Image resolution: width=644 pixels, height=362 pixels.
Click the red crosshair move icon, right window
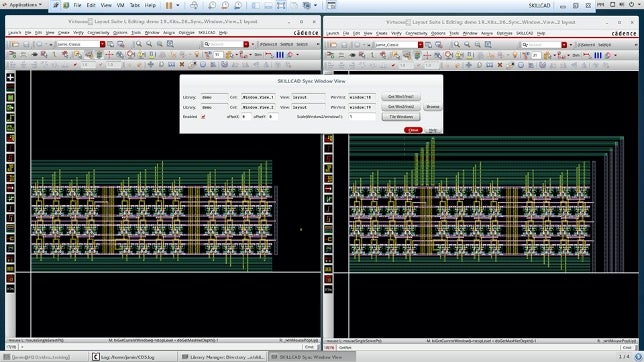427,55
